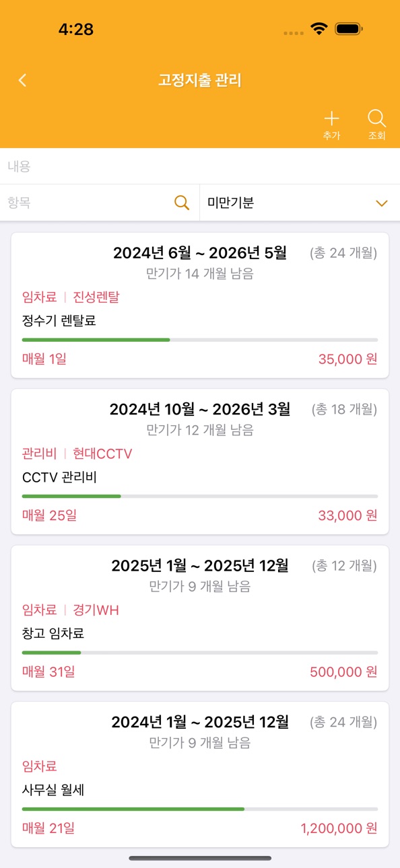
Task: Tap the 진성렌탈 vendor label
Action: pyautogui.click(x=96, y=297)
